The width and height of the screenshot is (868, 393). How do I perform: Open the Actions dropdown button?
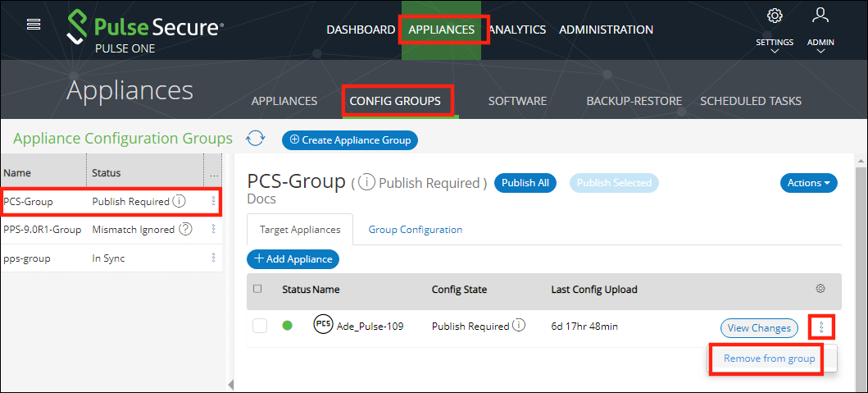[x=809, y=183]
